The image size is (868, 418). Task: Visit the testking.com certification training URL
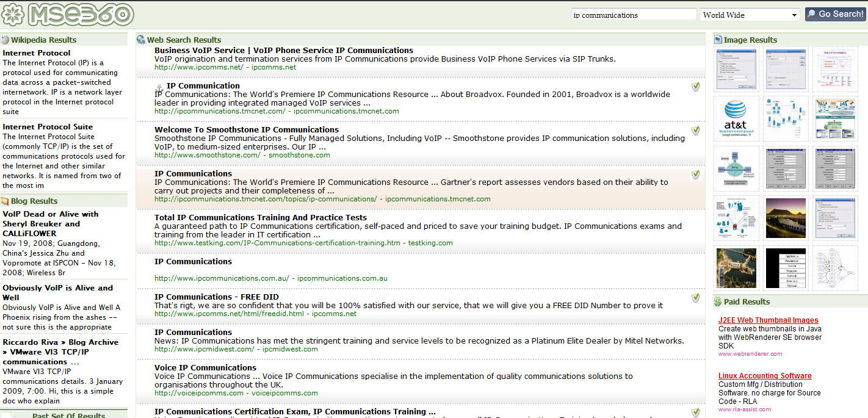[x=278, y=243]
